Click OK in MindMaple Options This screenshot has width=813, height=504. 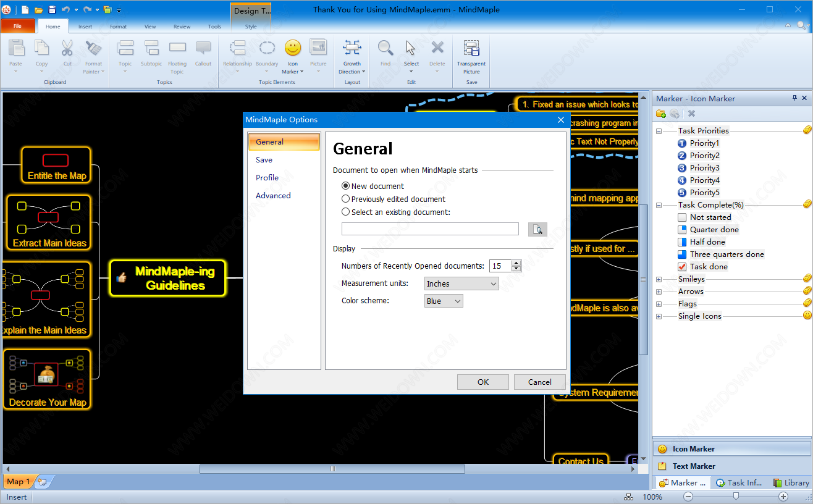[483, 382]
